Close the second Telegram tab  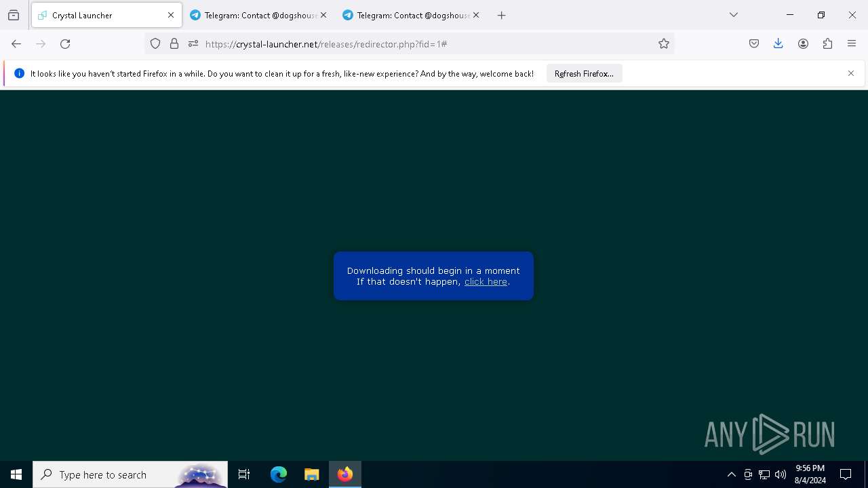[x=476, y=15]
